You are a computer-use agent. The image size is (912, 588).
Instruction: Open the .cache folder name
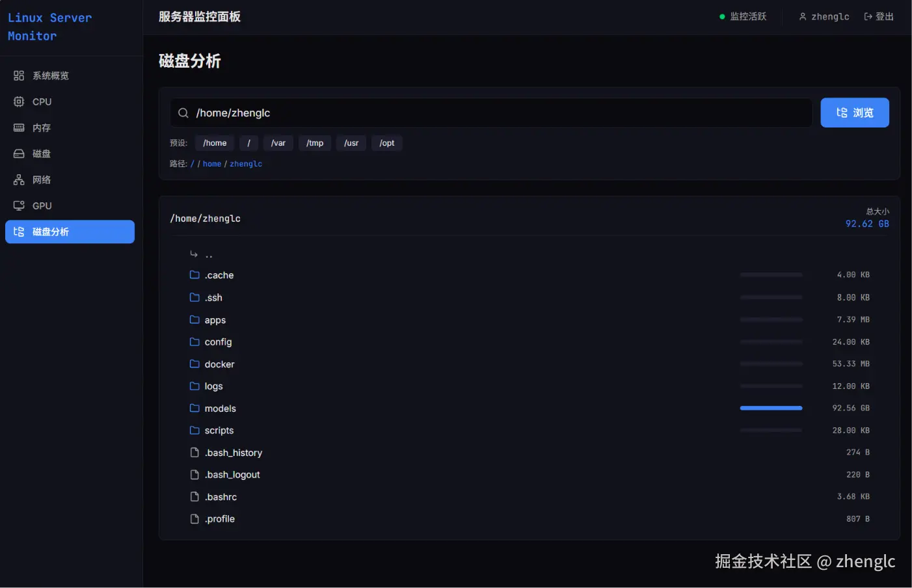coord(219,275)
